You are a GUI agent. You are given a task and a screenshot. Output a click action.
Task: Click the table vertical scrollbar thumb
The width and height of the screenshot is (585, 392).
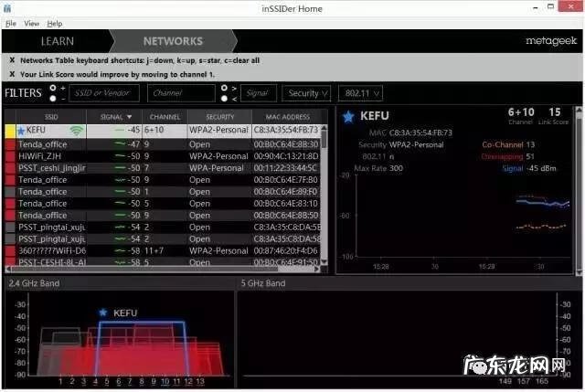(x=324, y=139)
